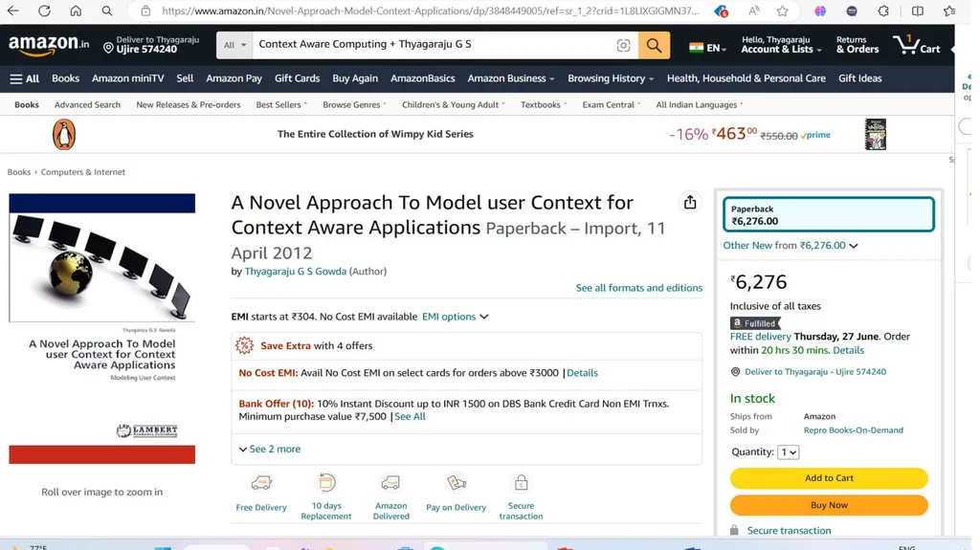Open the All search category dropdown
This screenshot has height=550, width=980.
click(234, 45)
